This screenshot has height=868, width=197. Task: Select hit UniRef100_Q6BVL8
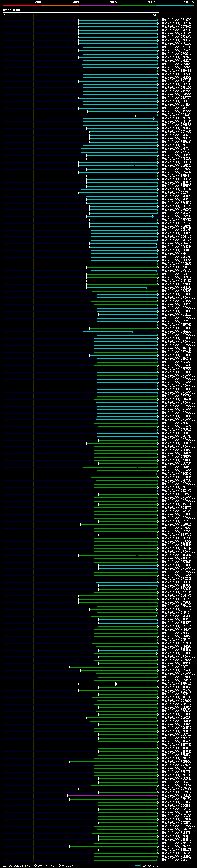pos(176,843)
